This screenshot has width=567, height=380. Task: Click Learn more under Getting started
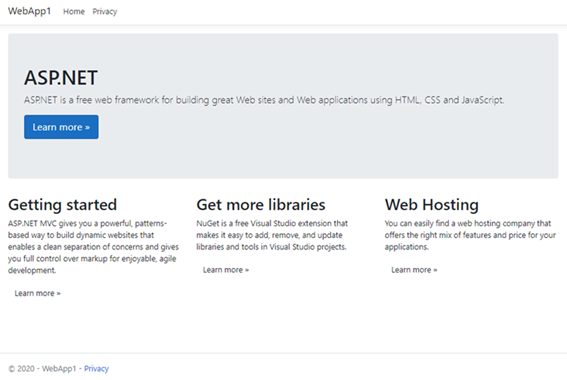pyautogui.click(x=38, y=293)
